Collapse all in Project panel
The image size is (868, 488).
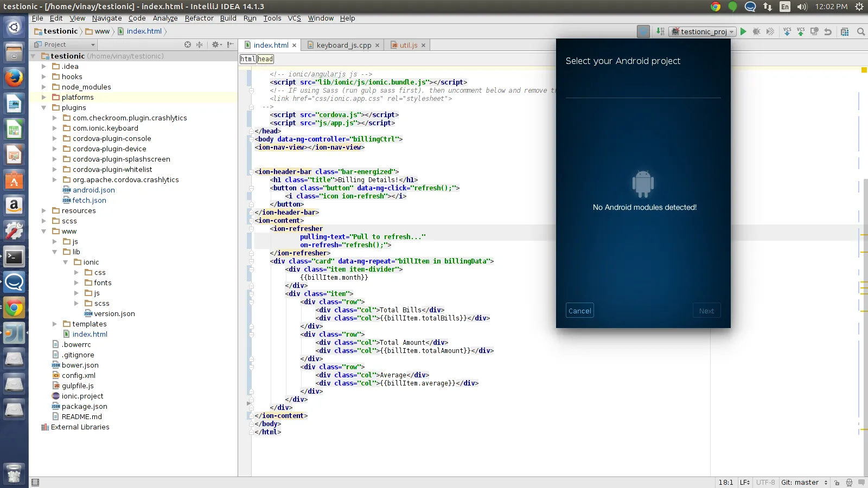click(199, 44)
